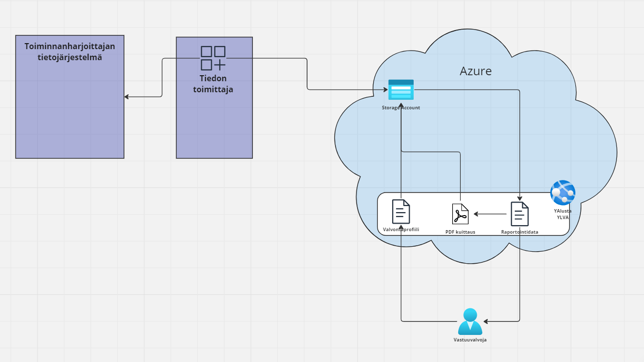This screenshot has height=362, width=644.
Task: Click the Vastuuvalvoja caption text
Action: pos(470,340)
